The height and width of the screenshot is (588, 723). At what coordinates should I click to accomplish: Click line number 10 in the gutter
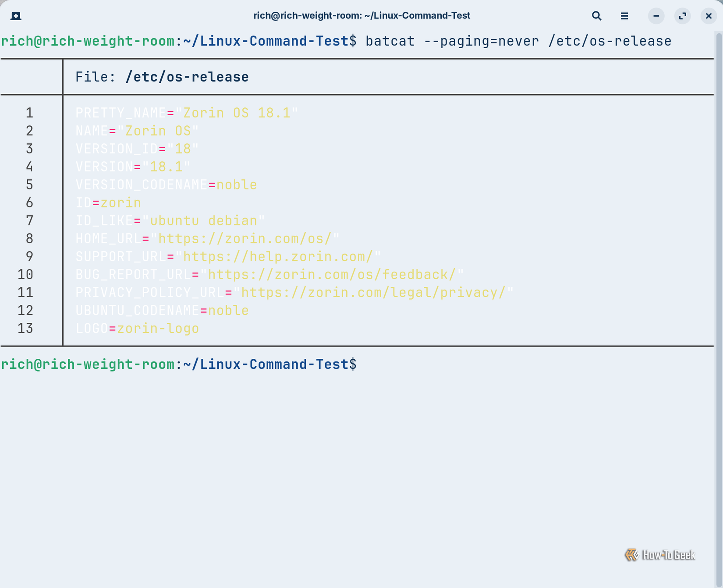coord(25,275)
